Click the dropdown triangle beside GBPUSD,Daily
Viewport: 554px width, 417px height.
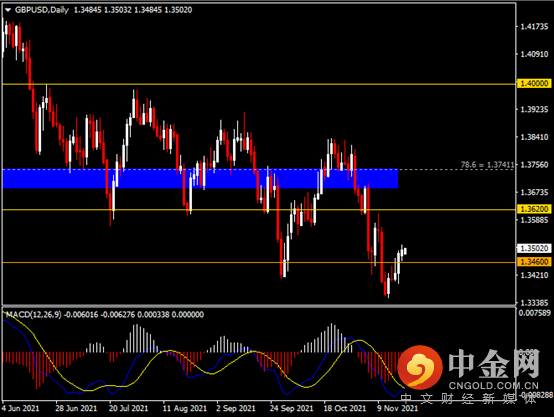[x=8, y=10]
